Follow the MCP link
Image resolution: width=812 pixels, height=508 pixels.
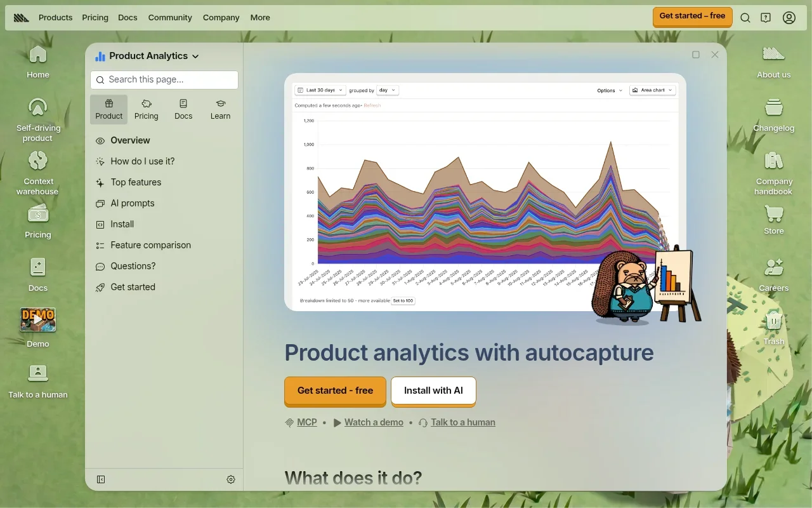(x=307, y=422)
